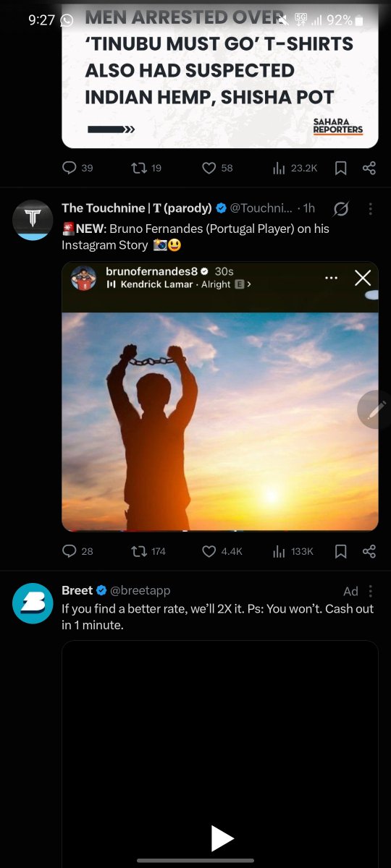391x868 pixels.
Task: Open replies on the Sahara Reporters post
Action: pos(77,168)
